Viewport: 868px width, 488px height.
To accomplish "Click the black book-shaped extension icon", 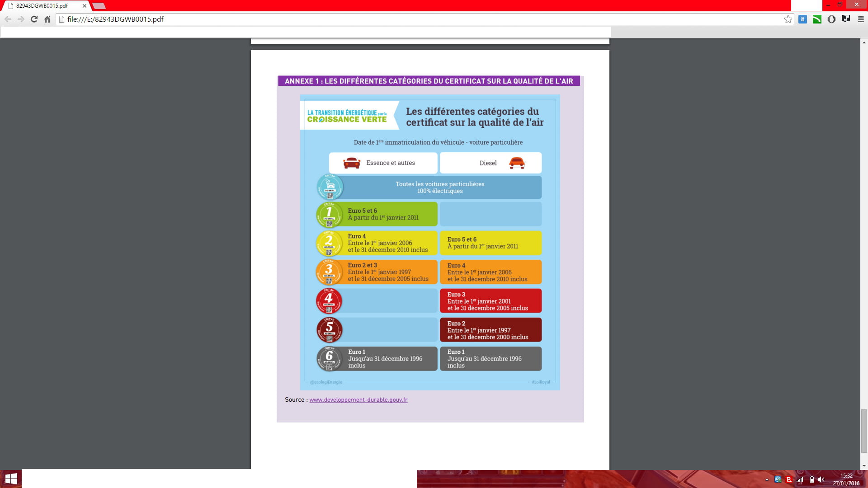I will tap(846, 19).
